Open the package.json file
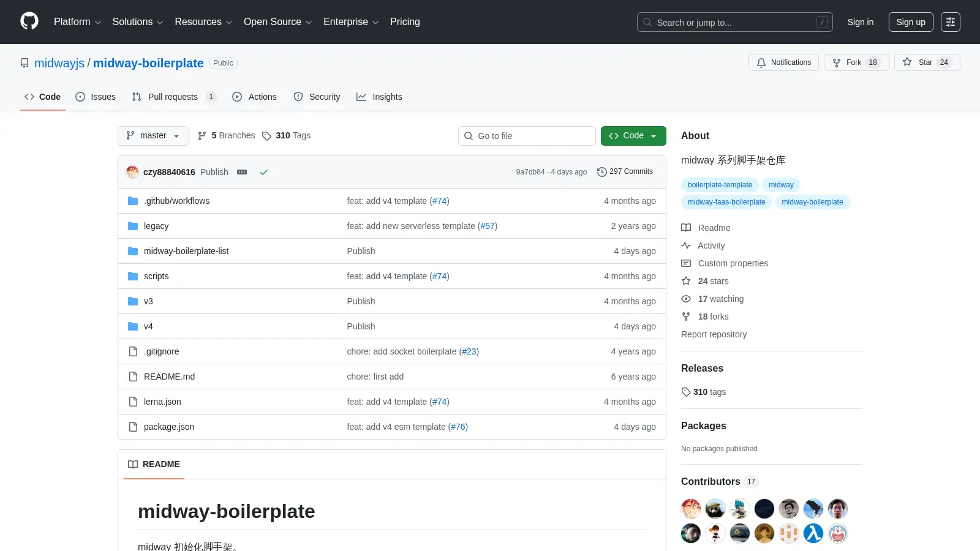The image size is (980, 551). pos(169,427)
